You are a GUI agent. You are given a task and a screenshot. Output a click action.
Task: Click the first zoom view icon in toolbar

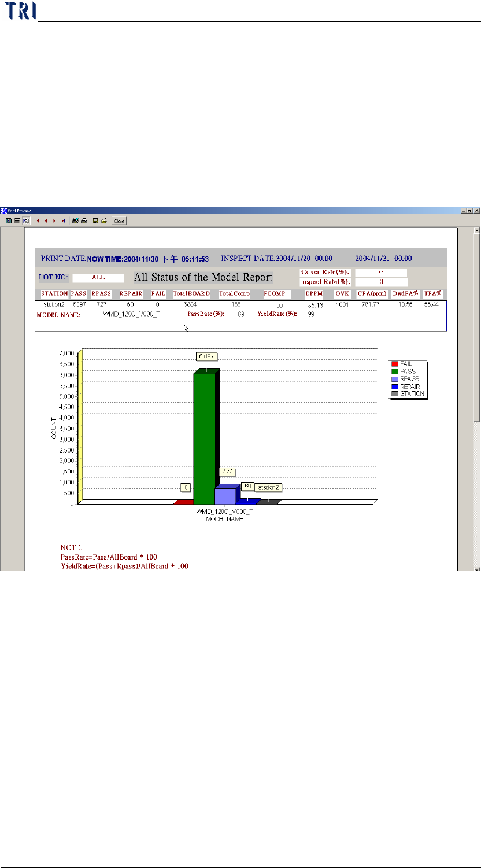(9, 221)
